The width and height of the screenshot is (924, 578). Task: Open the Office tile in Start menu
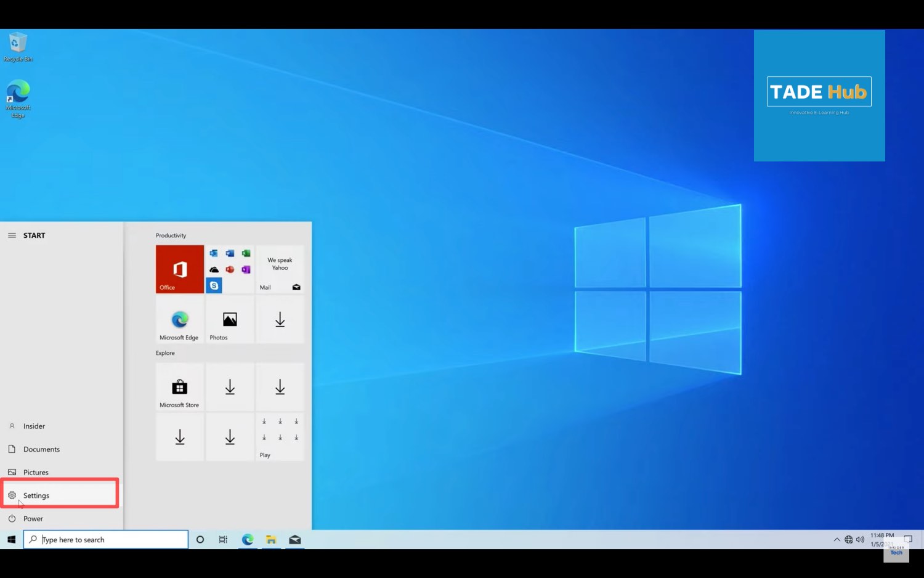[x=180, y=269]
